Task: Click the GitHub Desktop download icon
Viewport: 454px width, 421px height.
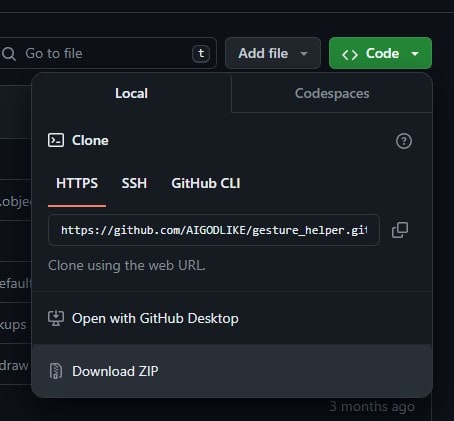Action: click(56, 318)
